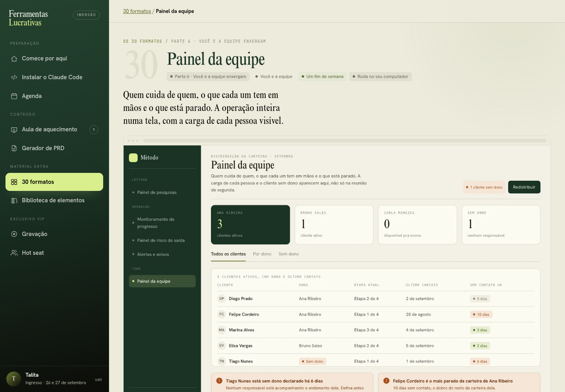
Task: Select the Felipe Cordeiro client row
Action: [x=376, y=314]
